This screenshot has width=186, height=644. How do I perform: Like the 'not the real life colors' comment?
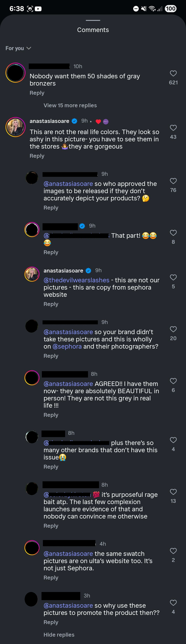[x=173, y=128]
